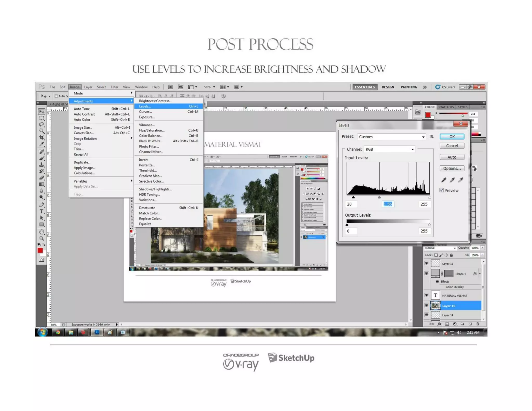532x411 pixels.
Task: Select the Quick Selection wand tool
Action: (42, 131)
